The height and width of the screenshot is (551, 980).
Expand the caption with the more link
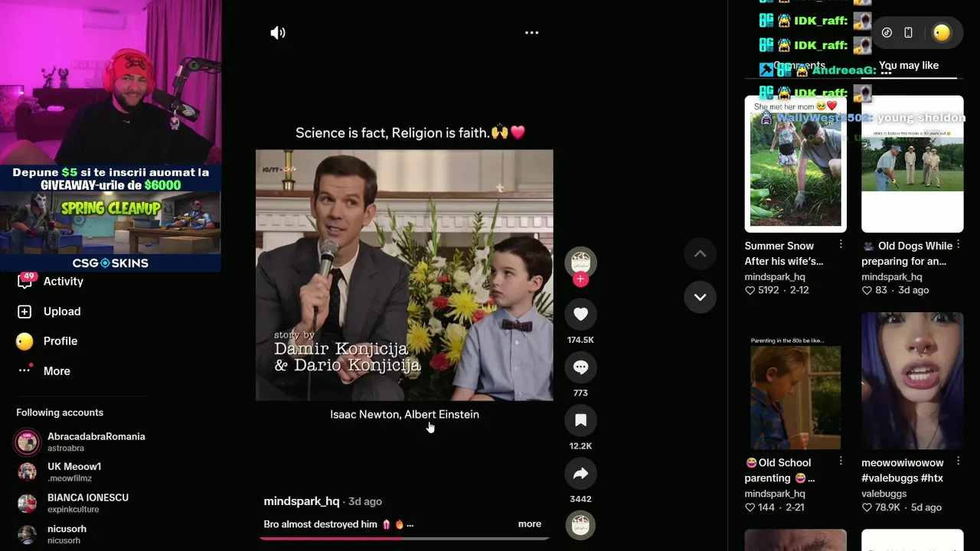coord(530,524)
